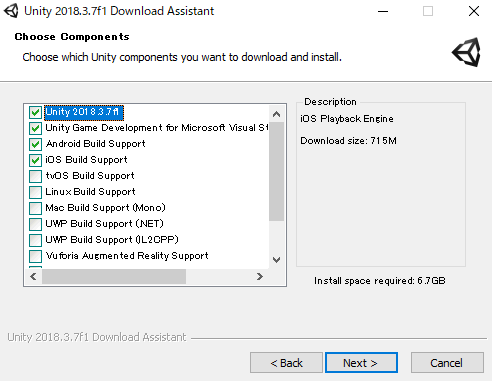The image size is (492, 381).
Task: Select the Android Build Support row label
Action: point(96,144)
